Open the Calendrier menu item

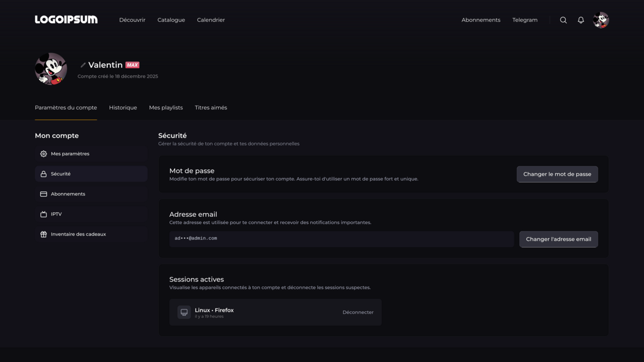(211, 20)
